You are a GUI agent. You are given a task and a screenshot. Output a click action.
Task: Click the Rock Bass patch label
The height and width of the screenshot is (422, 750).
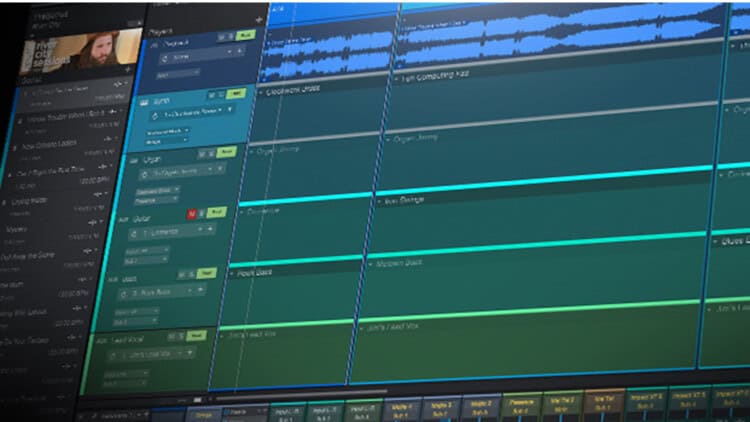(254, 272)
